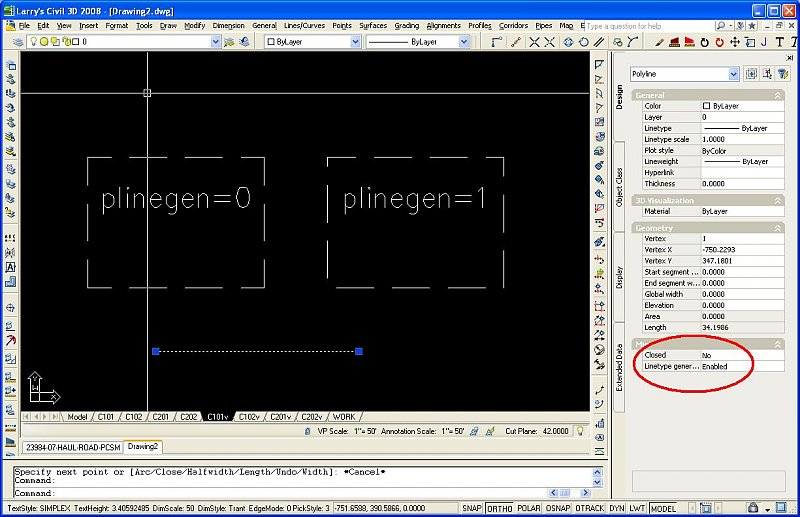Click in the Type a question for help field
Image resolution: width=800 pixels, height=517 pixels.
click(x=648, y=26)
